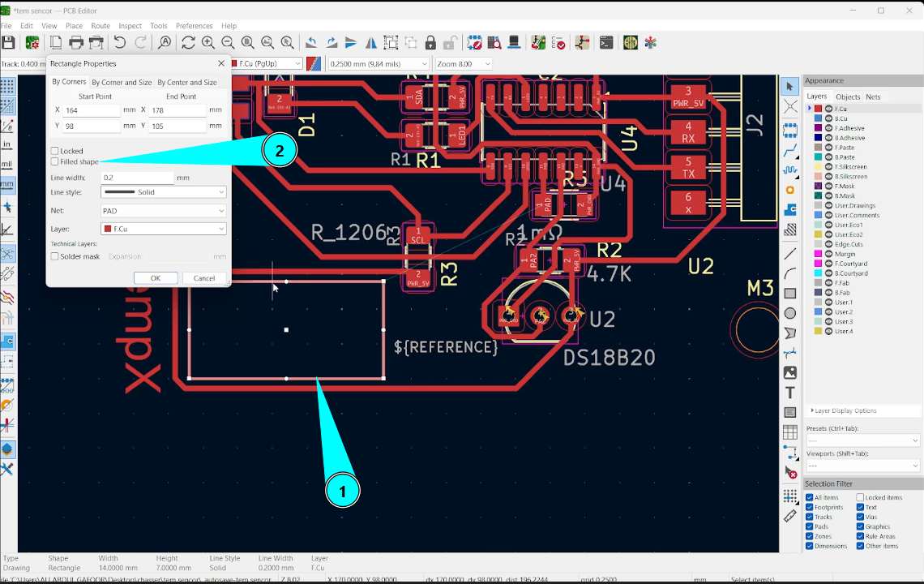This screenshot has width=924, height=584.
Task: Open the Tools menu
Action: click(x=159, y=26)
